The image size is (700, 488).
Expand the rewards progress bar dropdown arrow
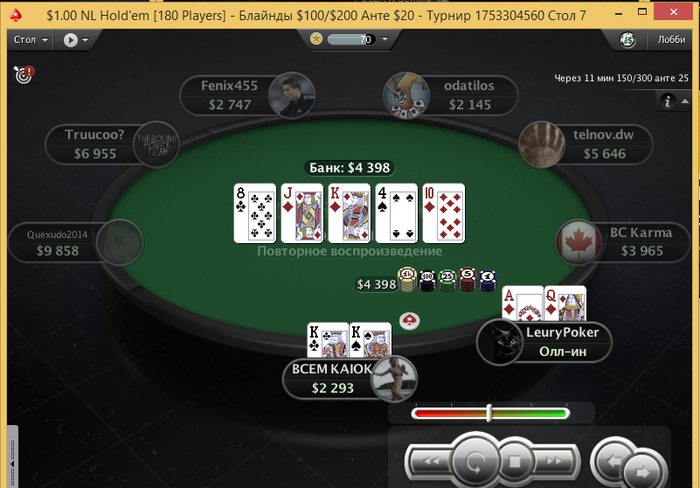coord(385,39)
